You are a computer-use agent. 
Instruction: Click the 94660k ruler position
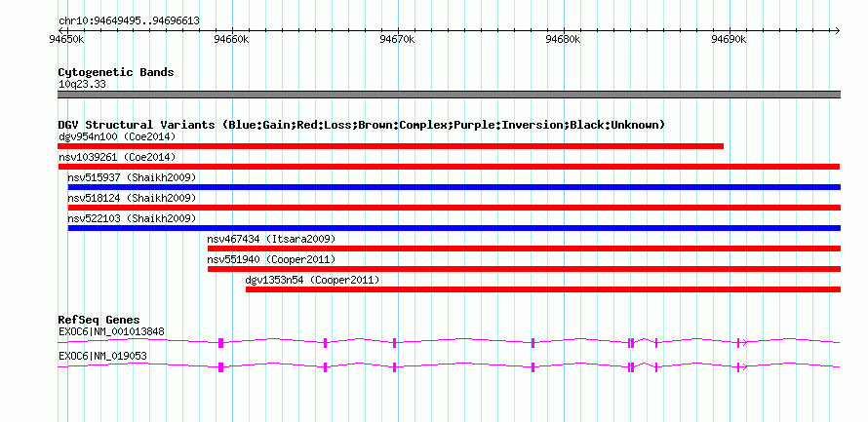232,39
